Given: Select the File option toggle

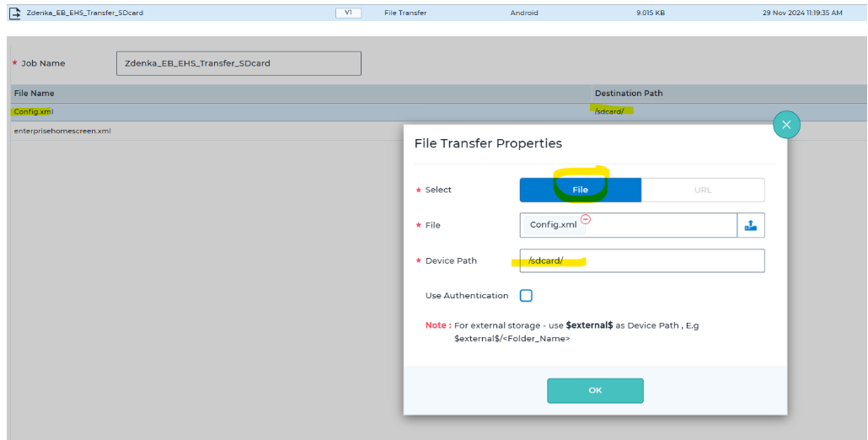Looking at the screenshot, I should coord(580,190).
